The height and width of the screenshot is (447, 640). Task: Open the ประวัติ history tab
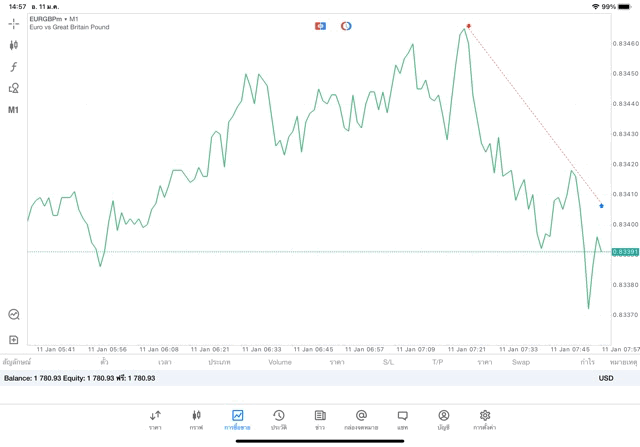point(278,419)
